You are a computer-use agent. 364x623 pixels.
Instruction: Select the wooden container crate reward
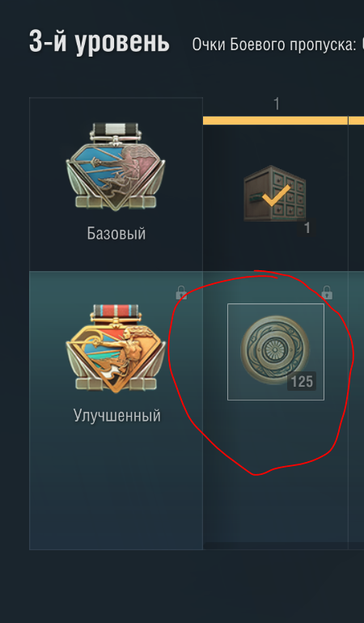274,193
